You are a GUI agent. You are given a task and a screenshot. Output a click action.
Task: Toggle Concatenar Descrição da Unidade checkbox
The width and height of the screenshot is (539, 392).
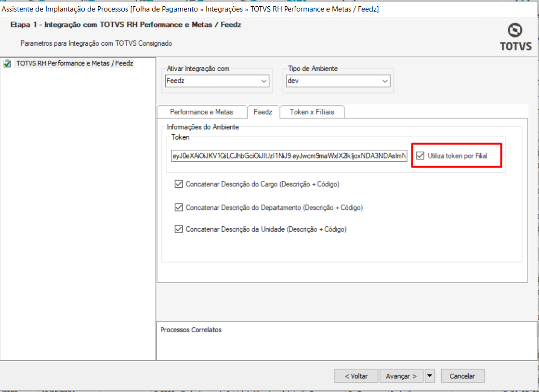point(178,229)
